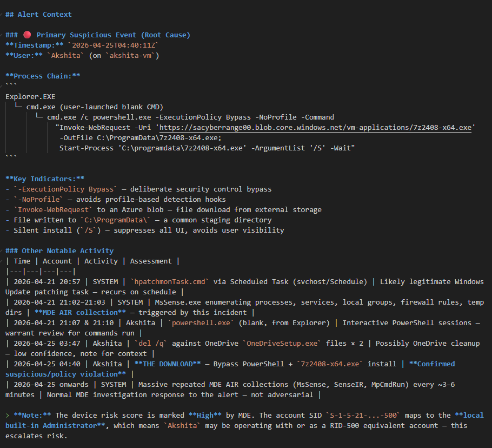Screen dimensions: 492x448
Task: Click the '**Process Chain:**' label
Action: 43,76
